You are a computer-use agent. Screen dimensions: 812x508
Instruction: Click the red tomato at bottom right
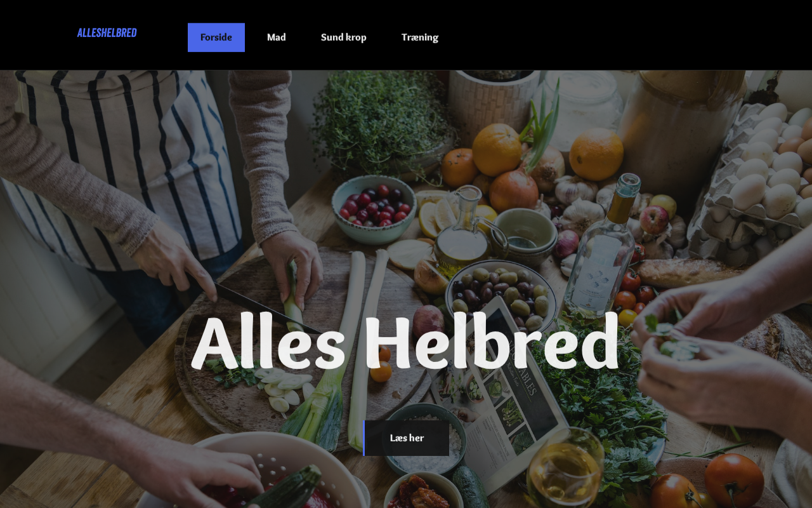click(734, 480)
